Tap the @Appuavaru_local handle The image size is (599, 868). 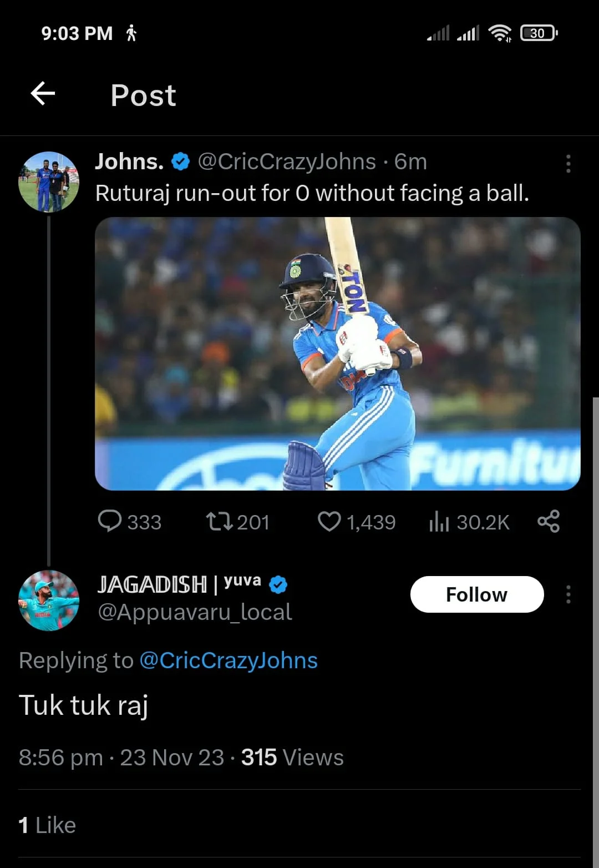click(195, 612)
